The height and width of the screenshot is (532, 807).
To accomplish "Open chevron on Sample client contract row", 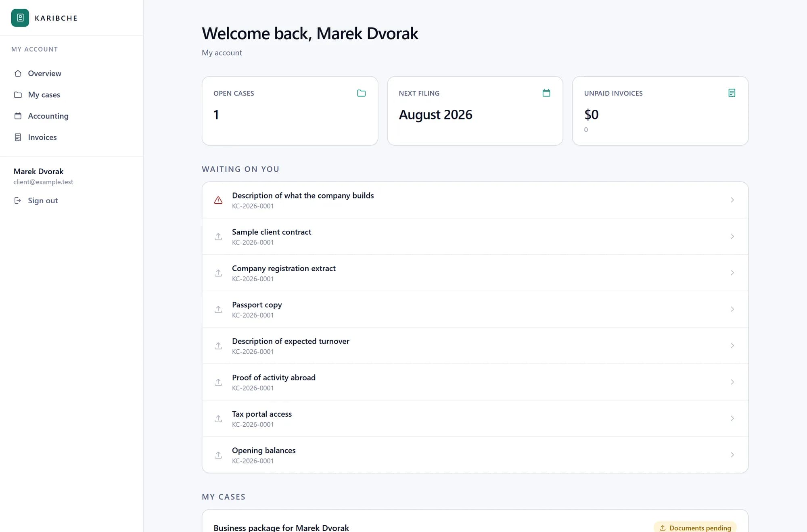I will tap(732, 236).
